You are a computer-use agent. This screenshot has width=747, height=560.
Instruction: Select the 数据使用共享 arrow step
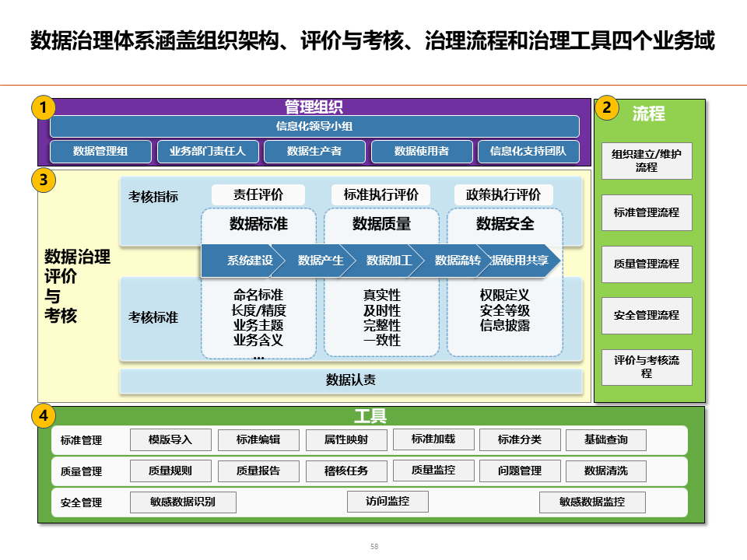point(519,261)
